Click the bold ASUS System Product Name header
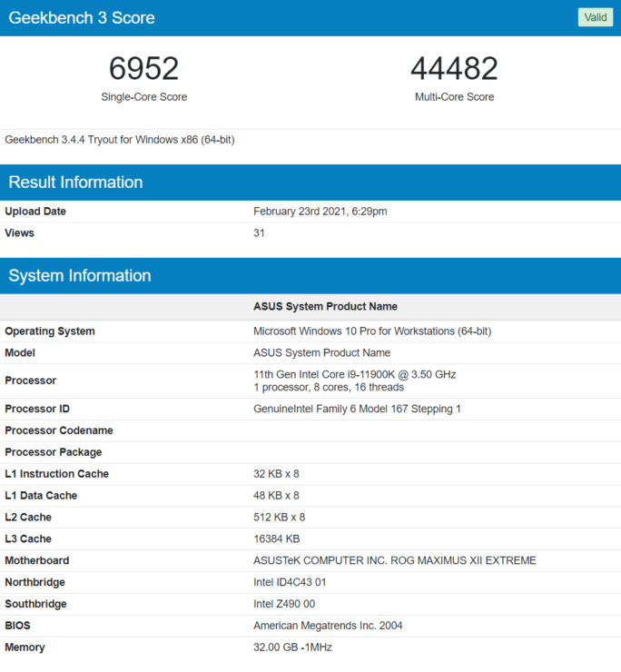621x672 pixels. coord(325,306)
